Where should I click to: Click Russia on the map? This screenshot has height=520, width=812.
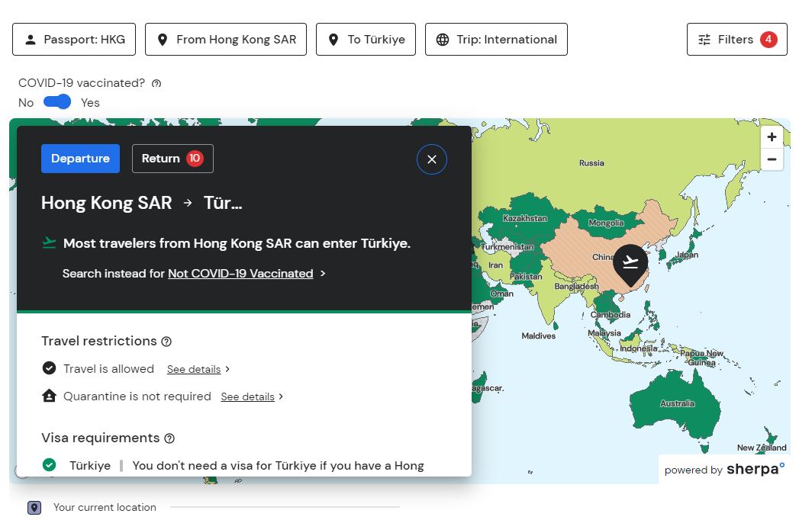tap(591, 163)
